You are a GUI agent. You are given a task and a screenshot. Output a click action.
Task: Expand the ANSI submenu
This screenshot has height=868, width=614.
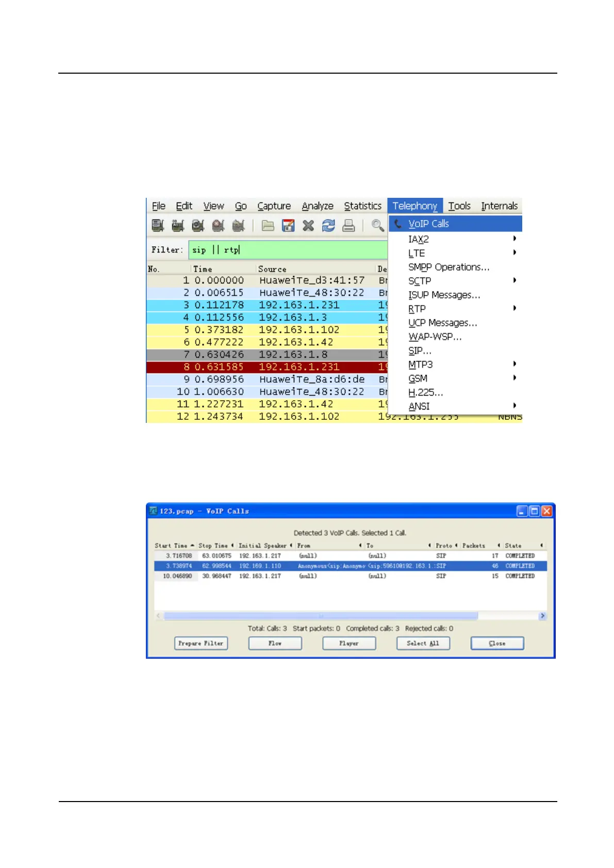[x=456, y=406]
